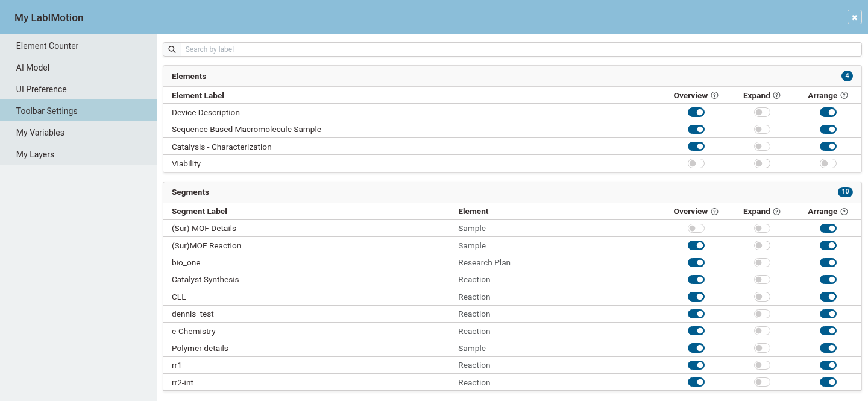Click the Overview help icon in Segments header
Viewport: 868px width, 401px height.
click(x=715, y=212)
